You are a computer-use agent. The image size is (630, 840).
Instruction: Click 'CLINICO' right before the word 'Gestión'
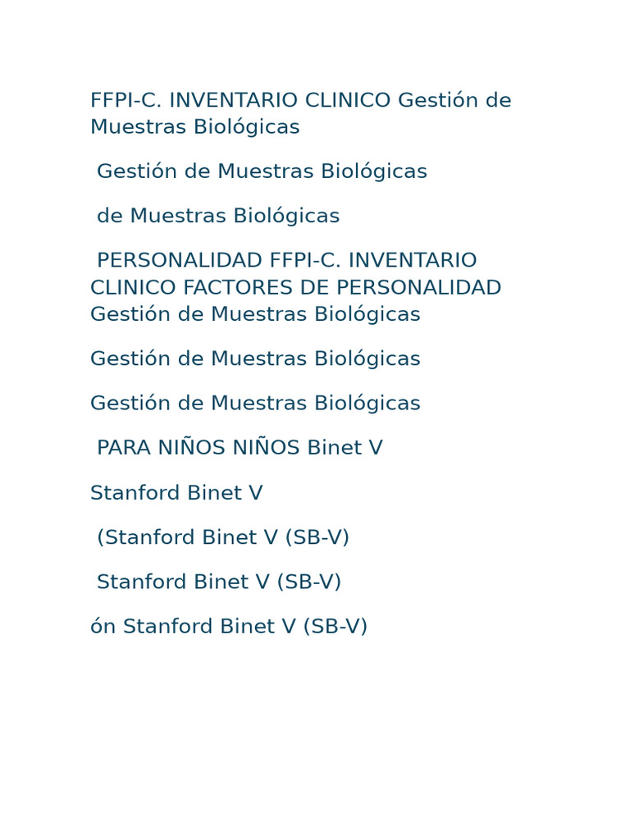click(348, 100)
